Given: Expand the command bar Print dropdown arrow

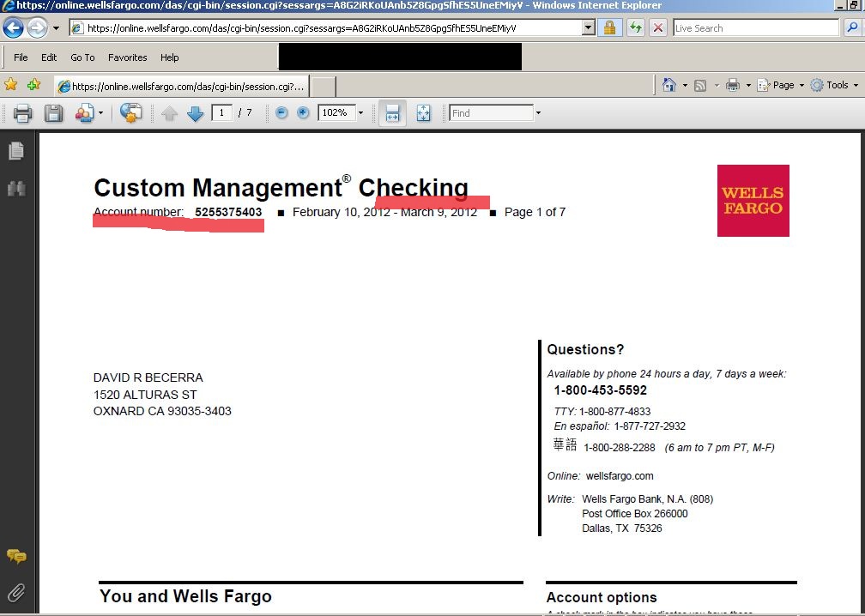Looking at the screenshot, I should 748,86.
